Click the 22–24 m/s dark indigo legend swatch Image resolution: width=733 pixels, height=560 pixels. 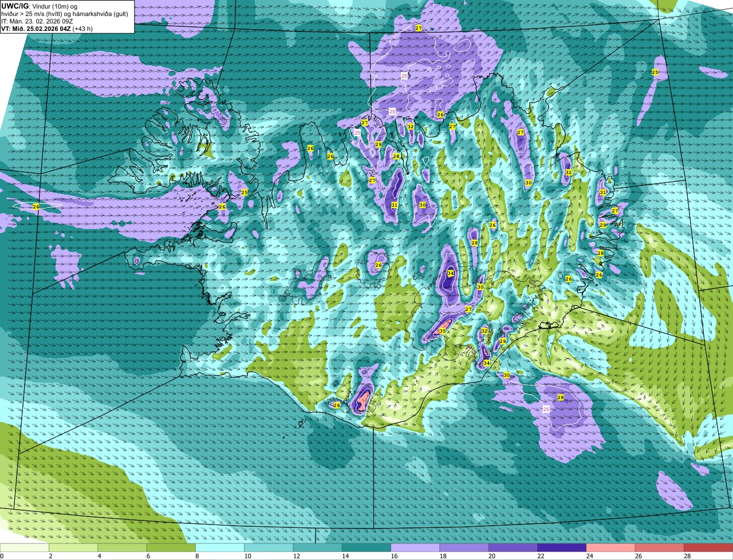(562, 547)
